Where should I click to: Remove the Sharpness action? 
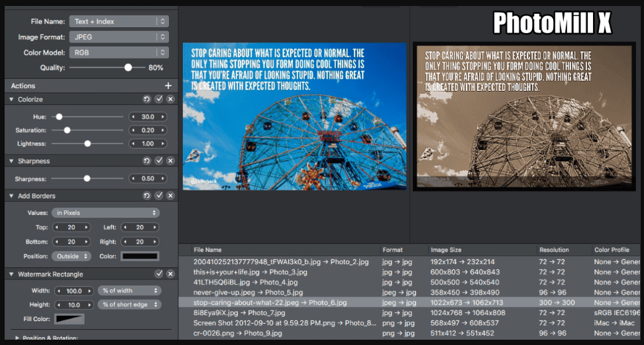pos(170,161)
